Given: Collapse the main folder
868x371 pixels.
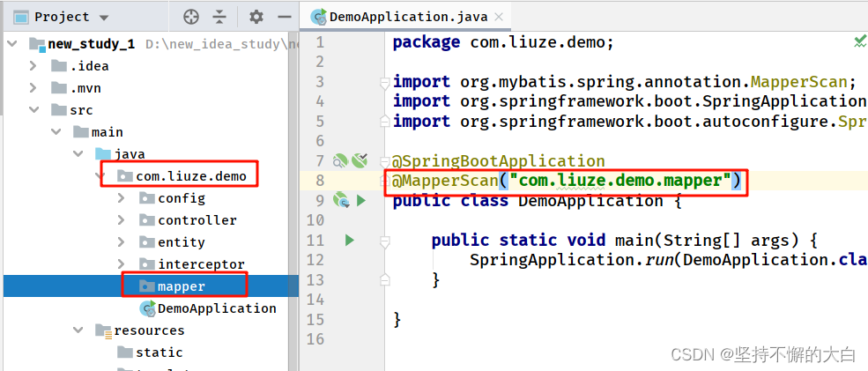Looking at the screenshot, I should (x=56, y=132).
